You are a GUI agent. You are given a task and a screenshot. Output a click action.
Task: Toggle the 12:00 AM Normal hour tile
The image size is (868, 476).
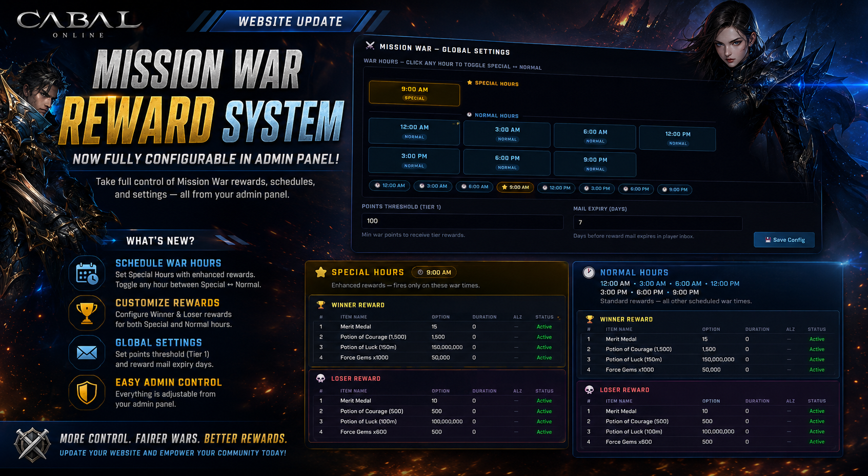pyautogui.click(x=414, y=131)
